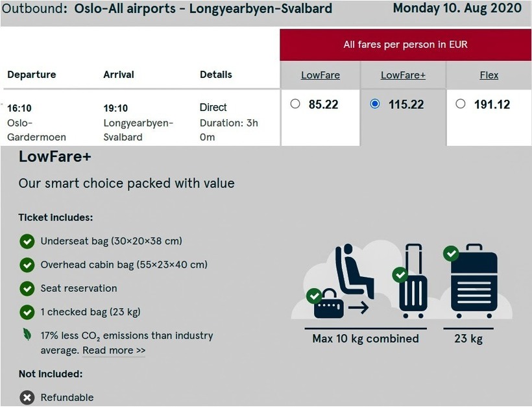This screenshot has width=532, height=408.
Task: Open the LowFare+ column header link
Action: [x=403, y=75]
